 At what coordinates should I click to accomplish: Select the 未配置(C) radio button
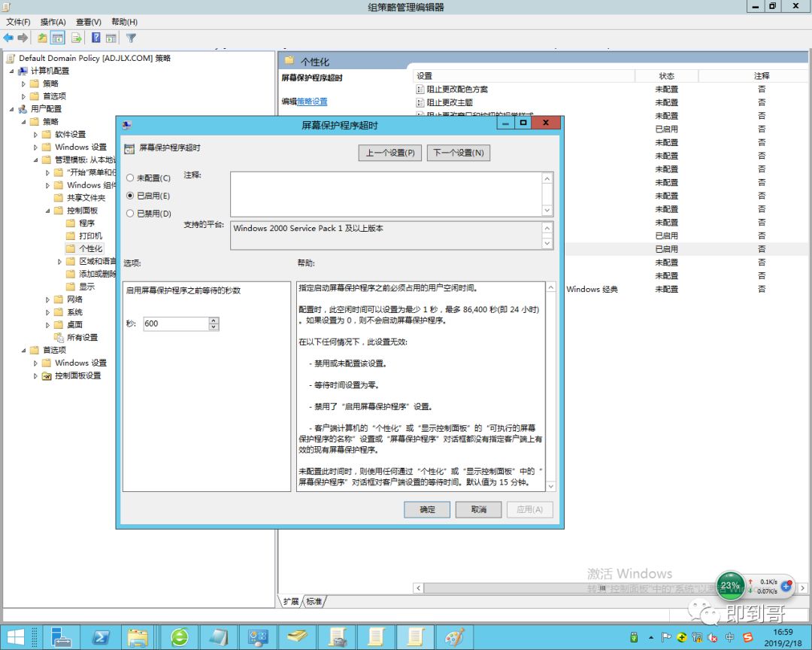pos(130,178)
